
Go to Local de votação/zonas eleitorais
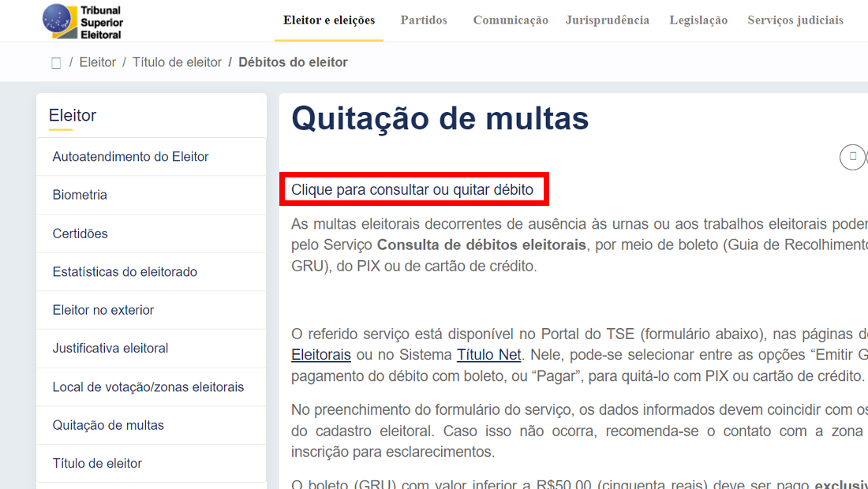pyautogui.click(x=148, y=387)
